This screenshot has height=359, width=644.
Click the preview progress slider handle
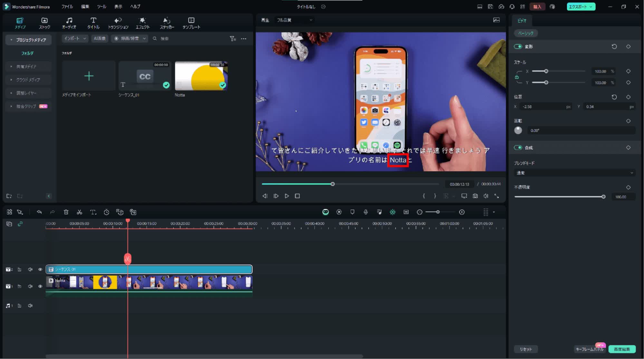click(x=332, y=184)
